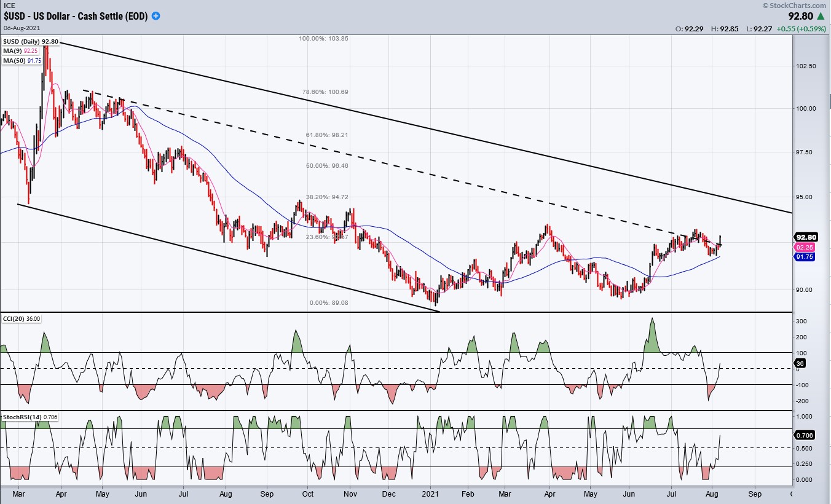Click the "MA(9) 92.25" legend entry

20,50
